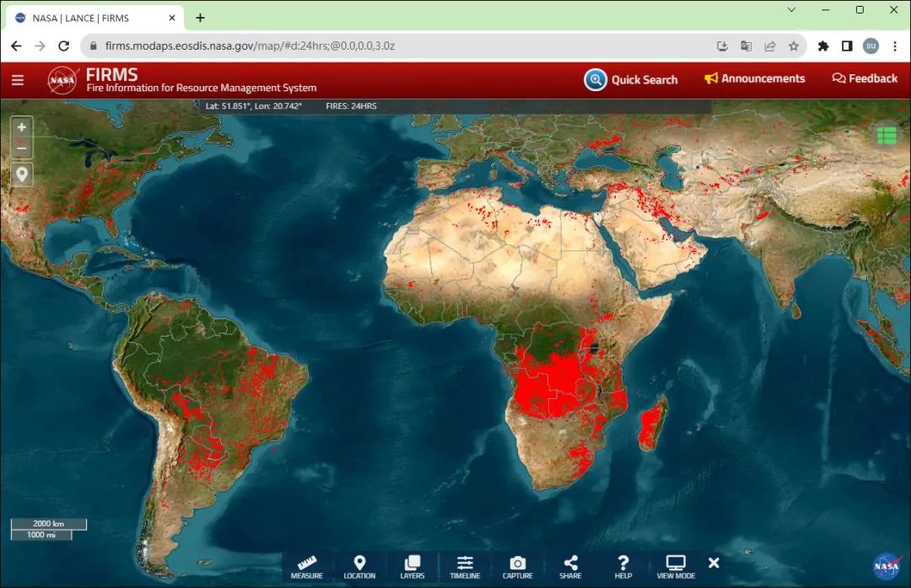Viewport: 911px width, 588px height.
Task: Toggle the geolocation pin control
Action: 21,175
